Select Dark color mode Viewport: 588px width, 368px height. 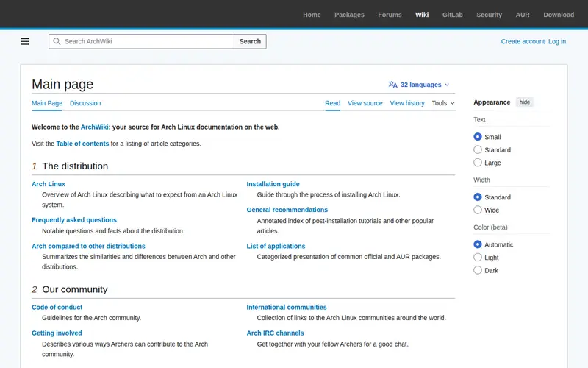pyautogui.click(x=477, y=270)
